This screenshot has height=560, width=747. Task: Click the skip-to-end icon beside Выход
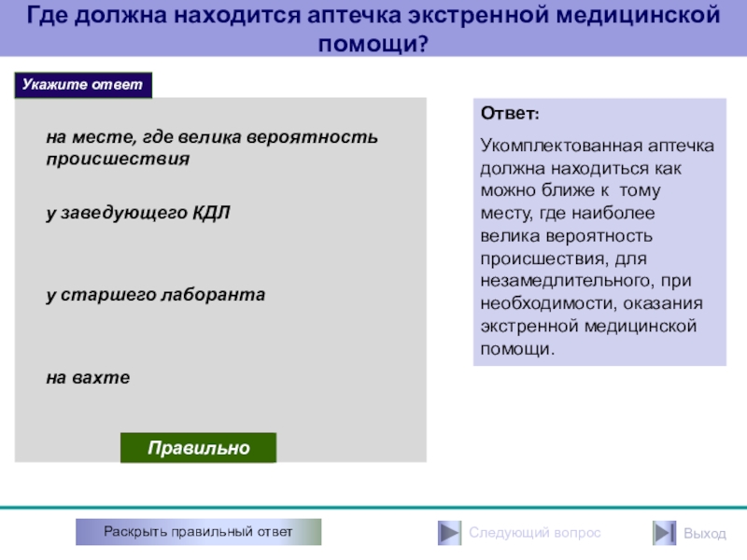(664, 532)
